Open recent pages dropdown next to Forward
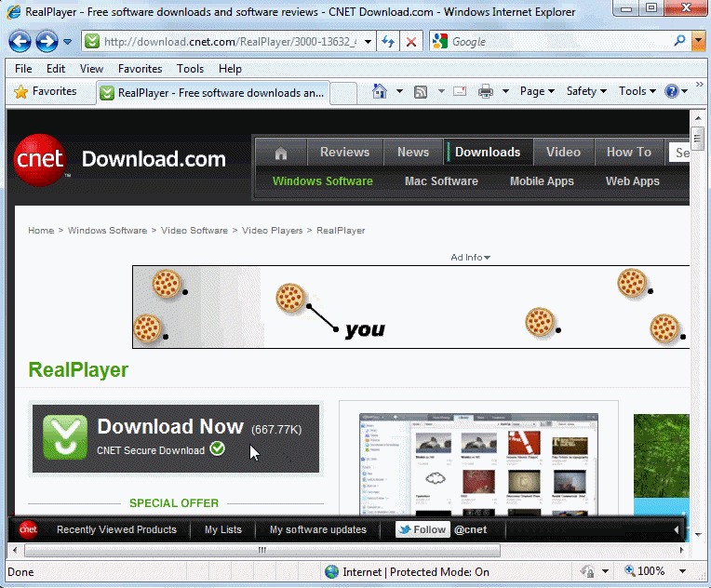 point(68,42)
